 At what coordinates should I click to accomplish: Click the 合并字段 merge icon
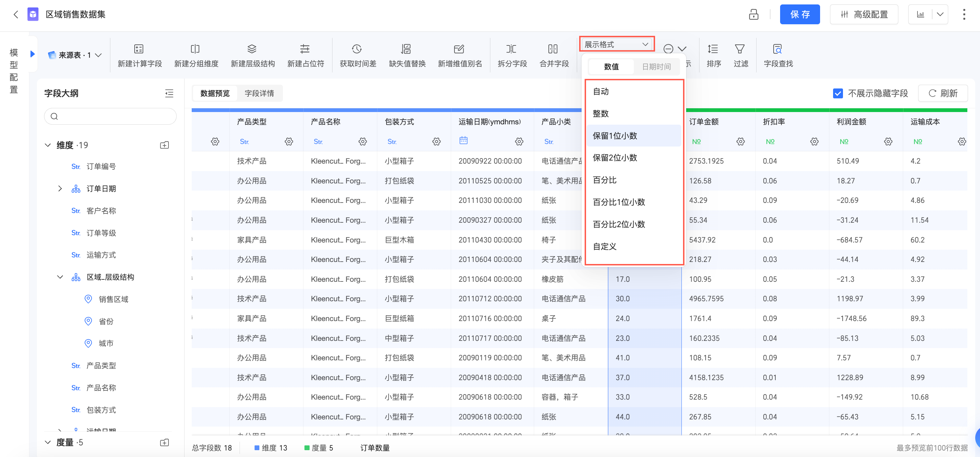pyautogui.click(x=553, y=49)
